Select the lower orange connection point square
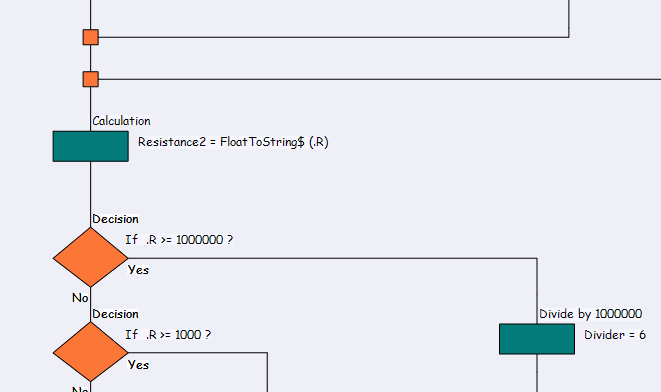 click(x=91, y=79)
